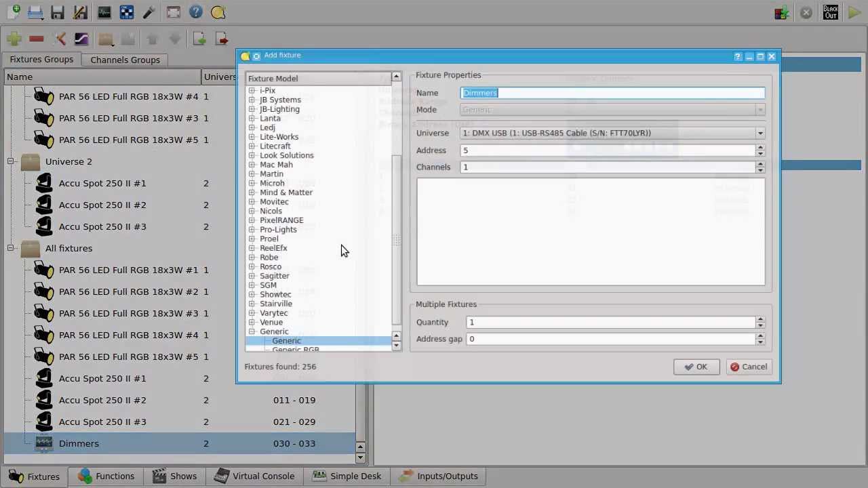Screen dimensions: 868x488
Task: Open the Inputs/Outputs tab
Action: coord(438,476)
